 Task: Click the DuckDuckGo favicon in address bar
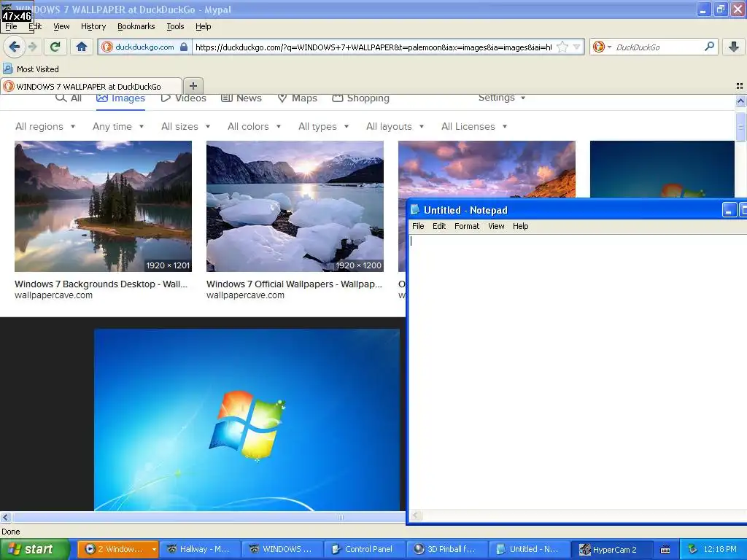(107, 47)
